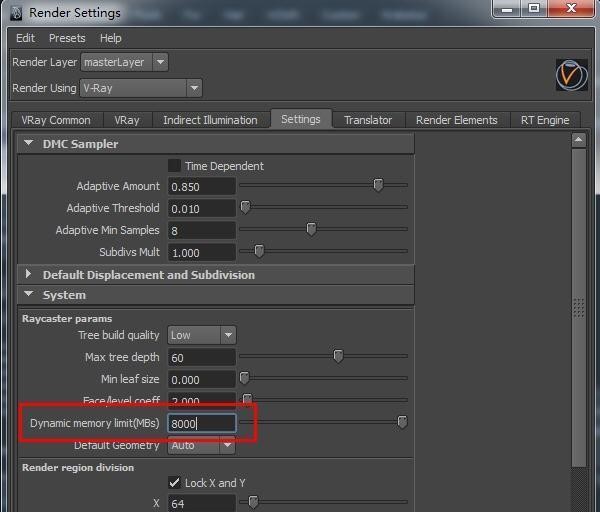This screenshot has width=600, height=512.
Task: Click the Maya icon in title bar
Action: click(x=14, y=13)
